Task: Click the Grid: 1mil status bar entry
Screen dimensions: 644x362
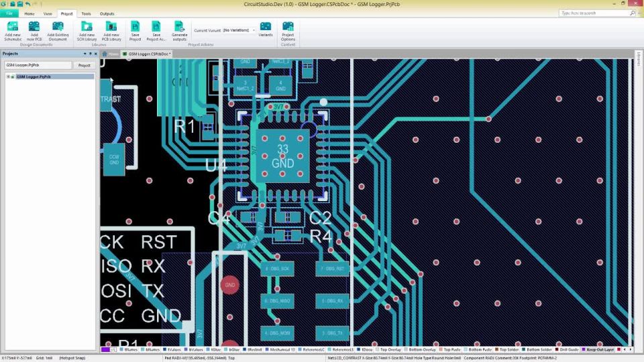Action: 44,358
